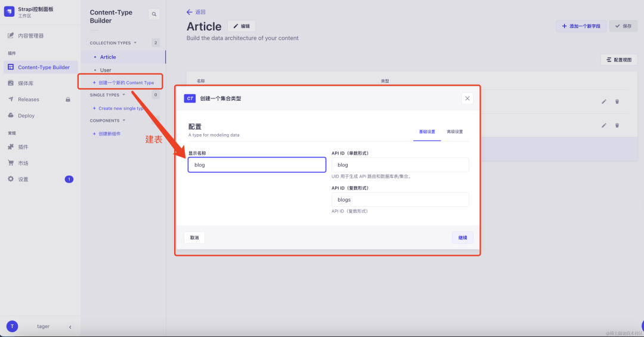
Task: Click the pencil icon in the second field row
Action: (x=603, y=125)
